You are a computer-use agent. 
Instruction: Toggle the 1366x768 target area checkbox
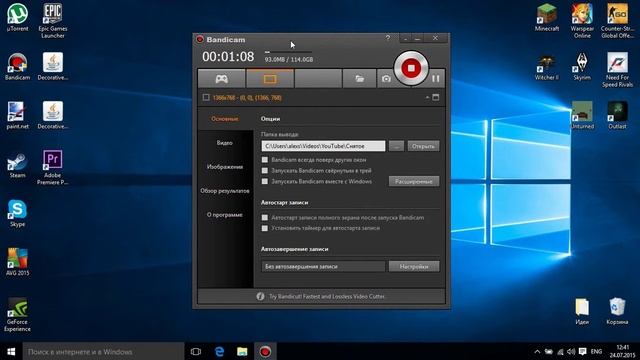coord(206,98)
